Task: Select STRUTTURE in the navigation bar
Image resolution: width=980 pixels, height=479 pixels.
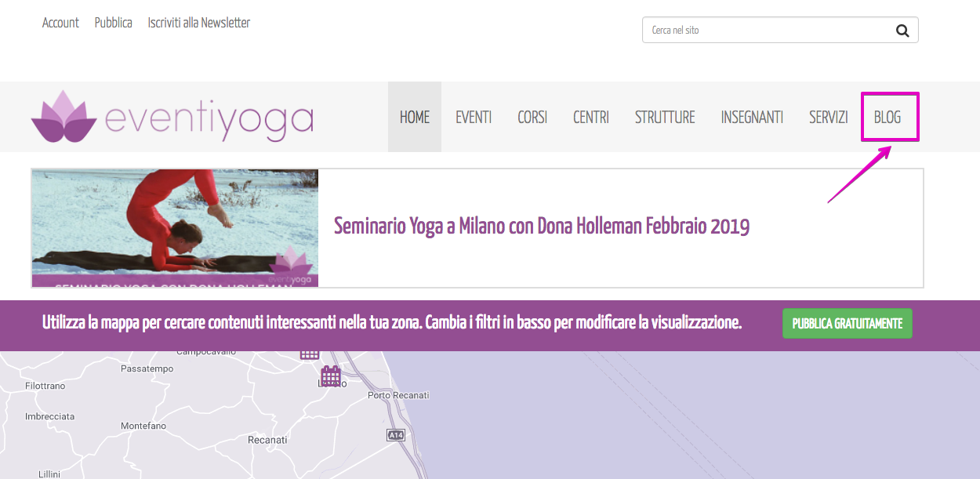Action: [x=665, y=118]
